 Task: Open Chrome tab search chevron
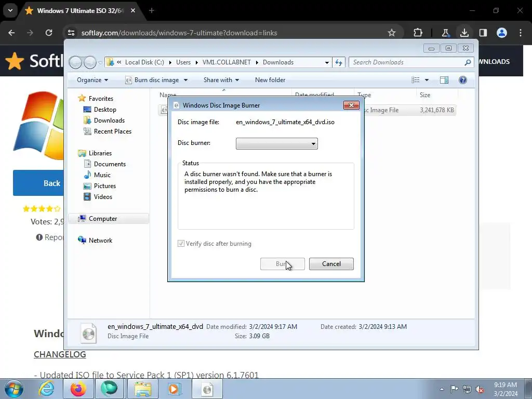(x=10, y=10)
